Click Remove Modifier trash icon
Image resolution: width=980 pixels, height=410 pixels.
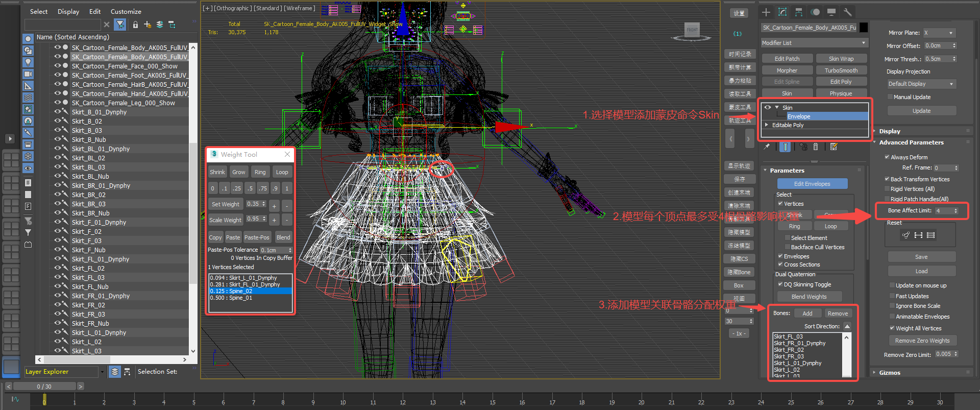tap(816, 147)
